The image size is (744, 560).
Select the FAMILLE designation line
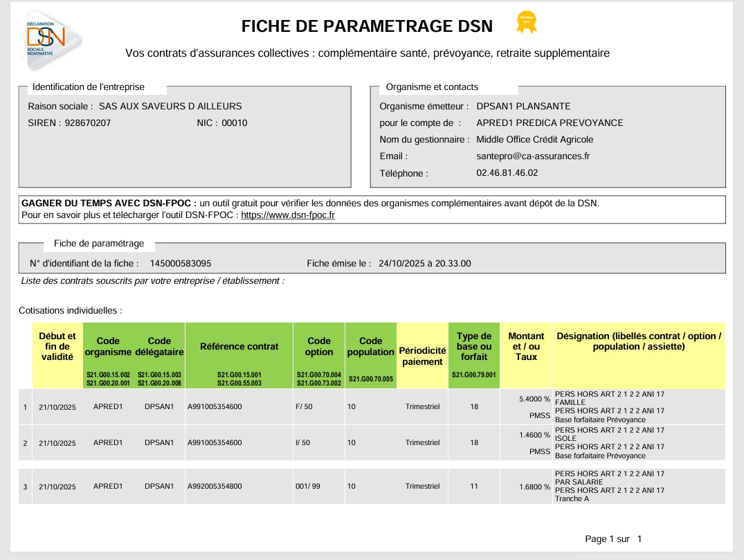[570, 402]
